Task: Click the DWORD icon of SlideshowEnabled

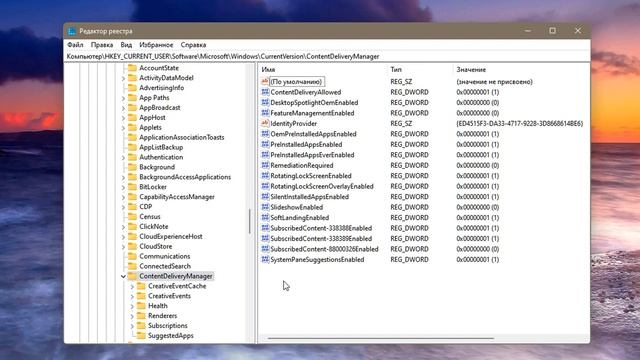Action: click(x=265, y=207)
